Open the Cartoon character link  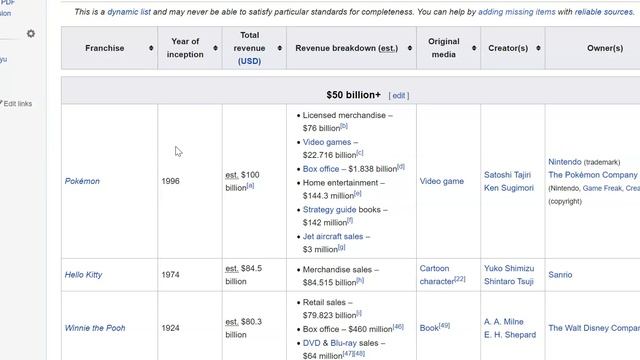coord(437,275)
